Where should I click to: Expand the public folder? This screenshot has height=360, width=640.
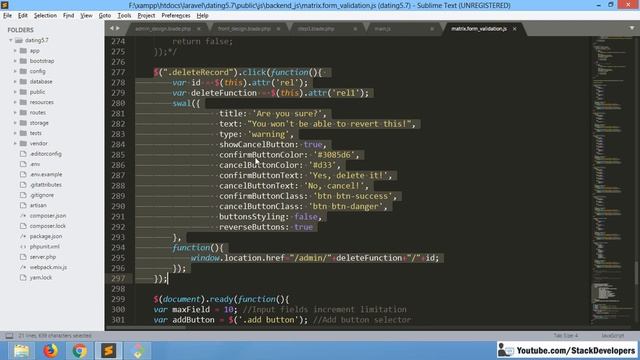click(15, 92)
